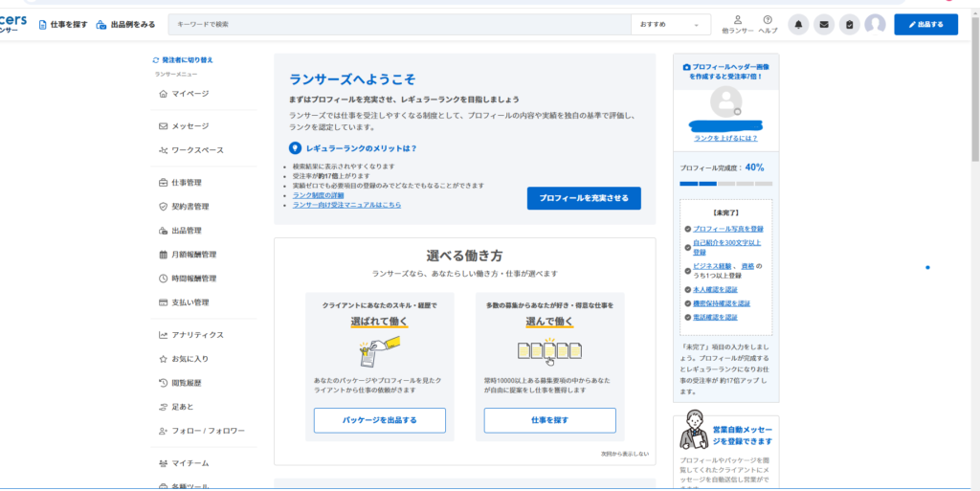Screen dimensions: 980x491
Task: Click the envelope icon beside メッセージ
Action: point(163,126)
